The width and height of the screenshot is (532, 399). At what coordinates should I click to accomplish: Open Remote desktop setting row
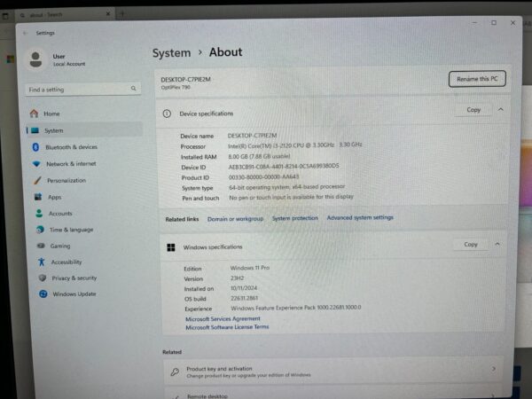[332, 394]
